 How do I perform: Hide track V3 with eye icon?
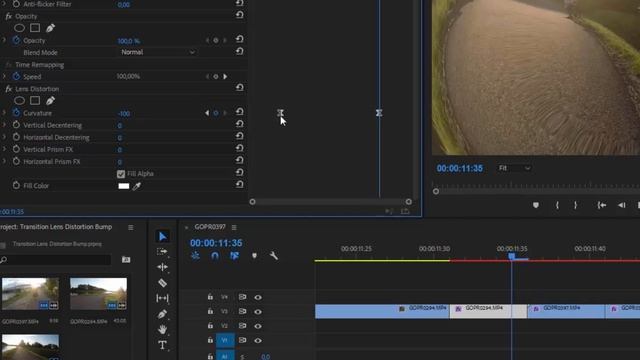point(258,312)
